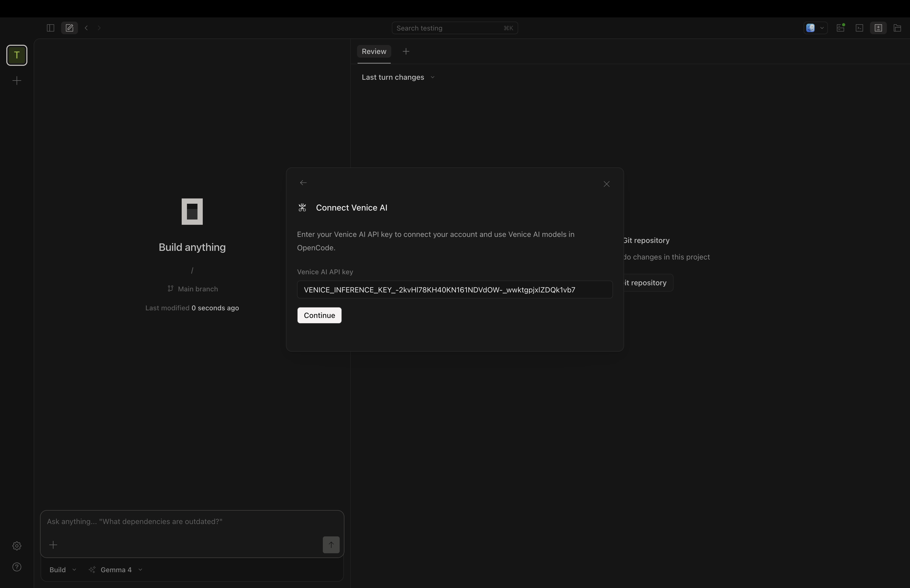Screen dimensions: 910x588
Task: Toggle the terminal panel icon
Action: pyautogui.click(x=859, y=28)
